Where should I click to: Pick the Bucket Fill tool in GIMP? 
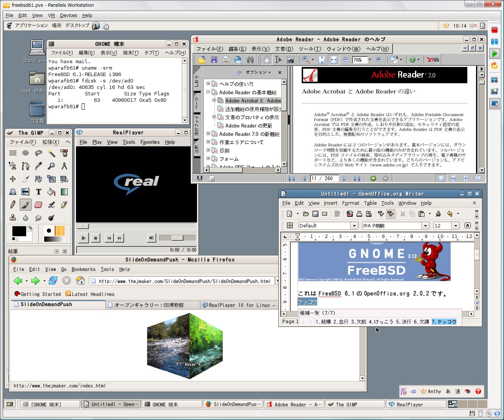pyautogui.click(x=51, y=192)
